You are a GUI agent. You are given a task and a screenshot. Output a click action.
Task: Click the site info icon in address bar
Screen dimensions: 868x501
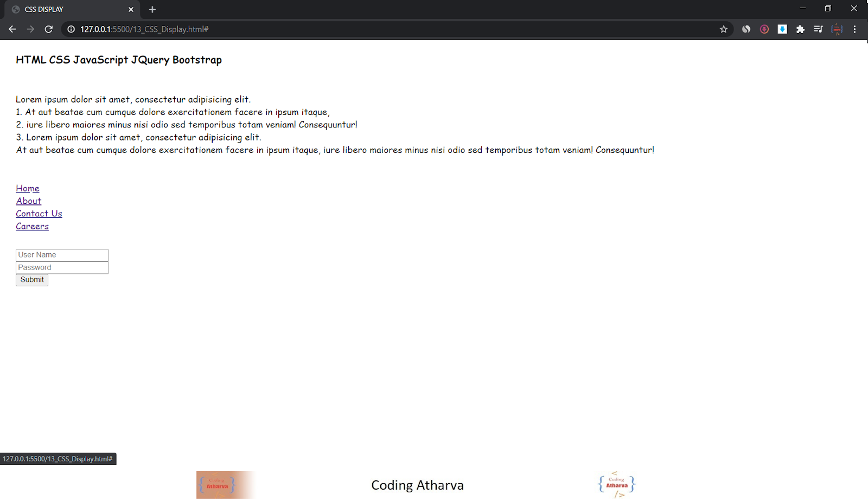(70, 29)
